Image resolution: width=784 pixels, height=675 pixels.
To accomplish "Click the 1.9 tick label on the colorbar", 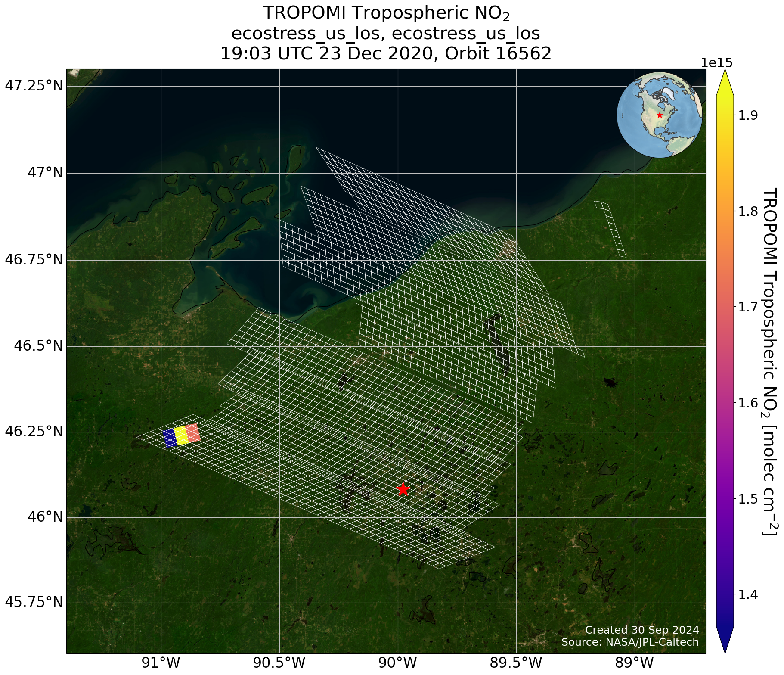I will (x=749, y=115).
